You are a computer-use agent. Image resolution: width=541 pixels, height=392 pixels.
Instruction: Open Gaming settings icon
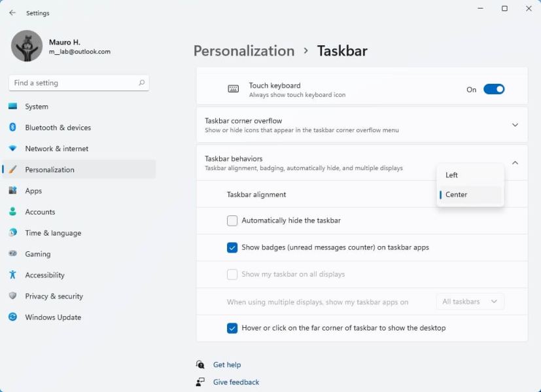[12, 254]
